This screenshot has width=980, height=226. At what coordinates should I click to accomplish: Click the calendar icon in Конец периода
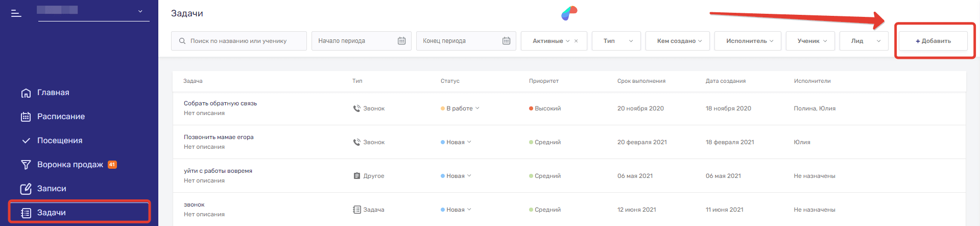pyautogui.click(x=506, y=41)
